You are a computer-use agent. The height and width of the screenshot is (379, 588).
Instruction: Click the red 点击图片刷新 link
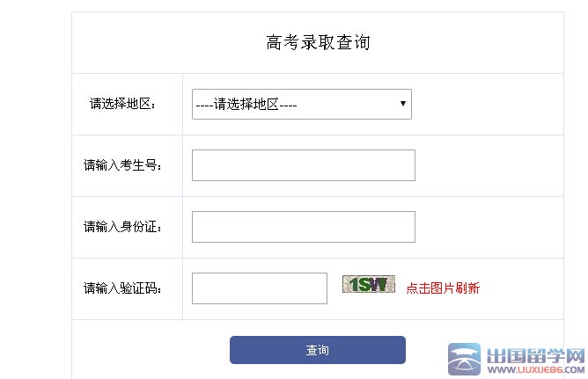click(443, 288)
